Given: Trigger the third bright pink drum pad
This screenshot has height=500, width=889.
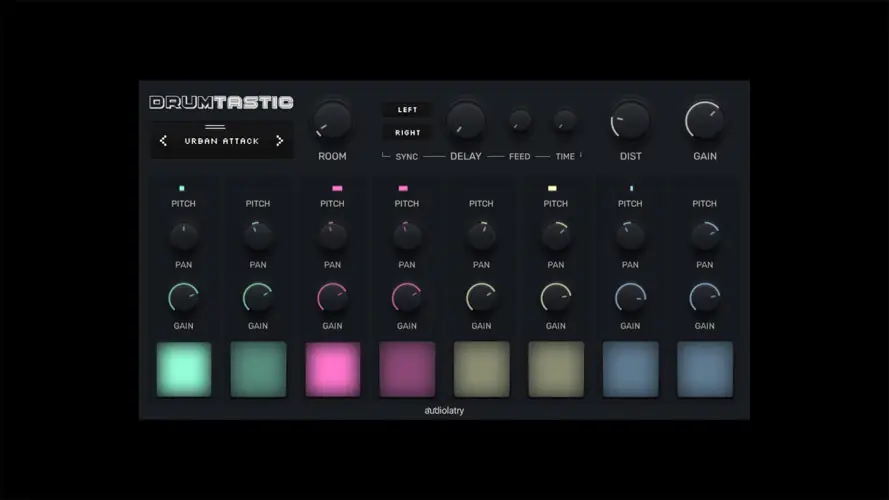Looking at the screenshot, I should click(332, 369).
